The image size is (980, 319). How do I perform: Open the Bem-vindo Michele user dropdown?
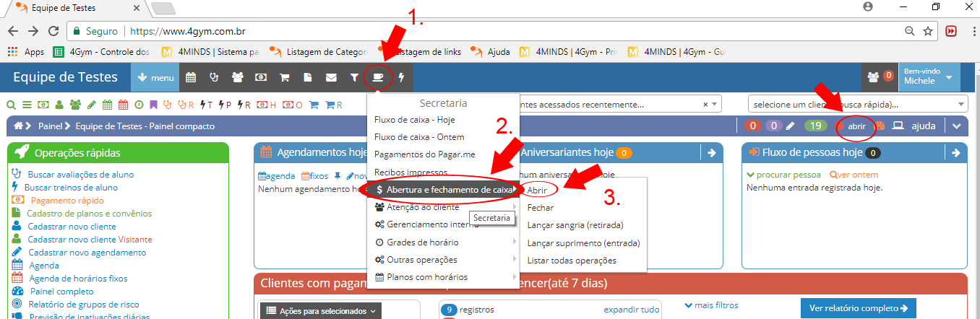coord(928,77)
